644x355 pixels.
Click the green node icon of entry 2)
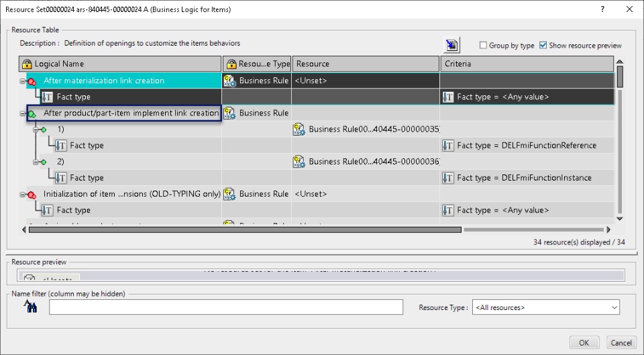pyautogui.click(x=44, y=162)
